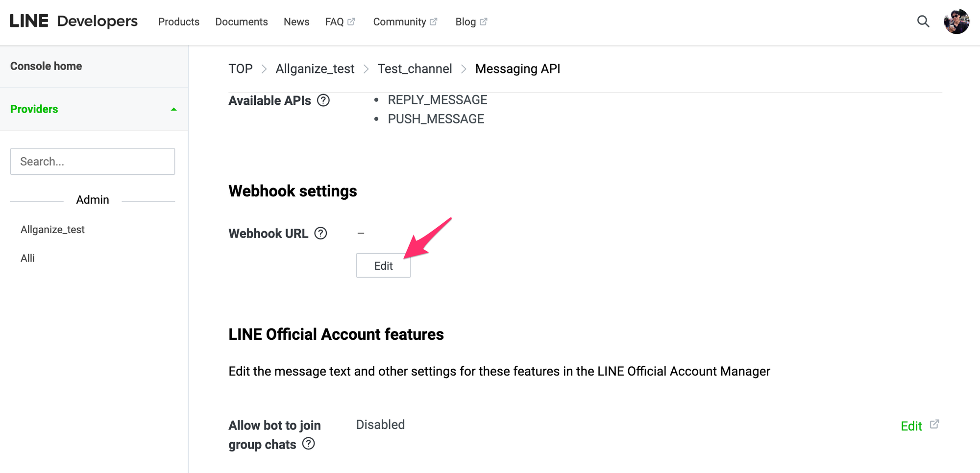Click the PUSH_MESSAGE list item

click(436, 119)
